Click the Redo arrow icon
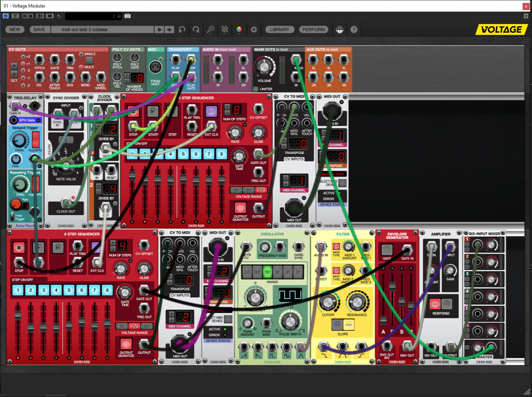The image size is (532, 397). pyautogui.click(x=196, y=29)
